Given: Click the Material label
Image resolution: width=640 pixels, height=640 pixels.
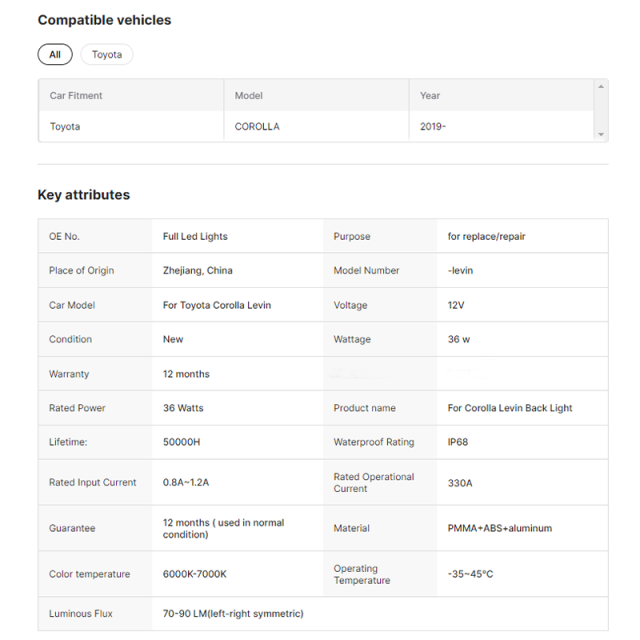Looking at the screenshot, I should pyautogui.click(x=351, y=528).
